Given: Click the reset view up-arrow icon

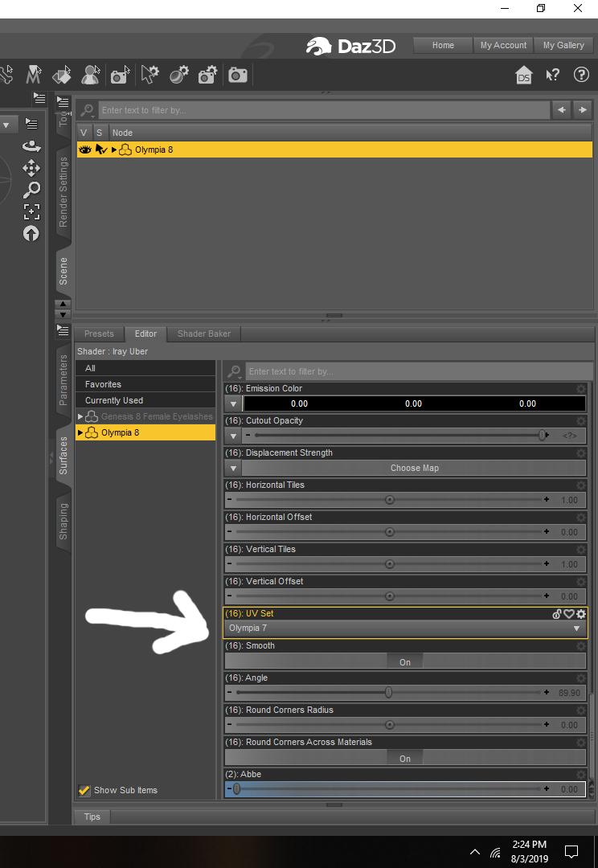Looking at the screenshot, I should click(x=31, y=234).
